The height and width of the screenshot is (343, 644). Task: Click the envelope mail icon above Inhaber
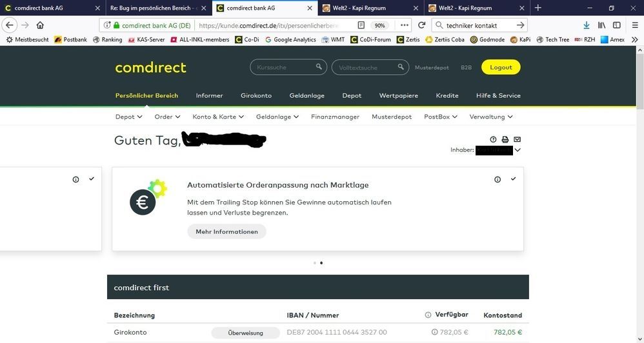(x=517, y=139)
